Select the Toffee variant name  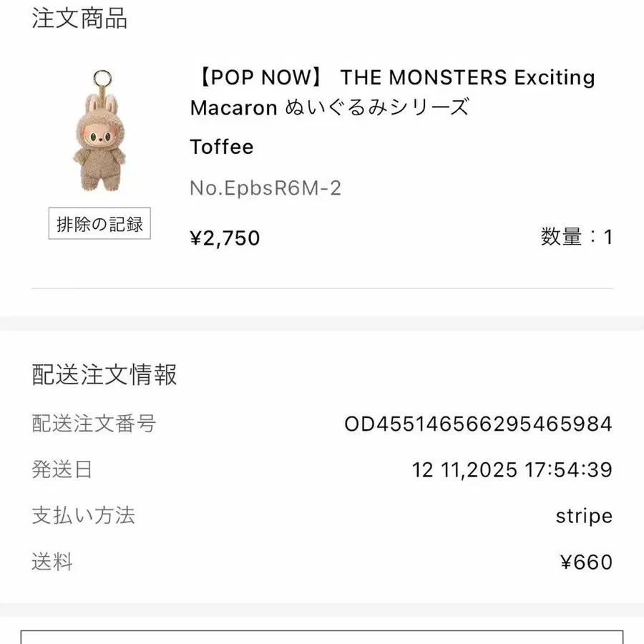(222, 147)
